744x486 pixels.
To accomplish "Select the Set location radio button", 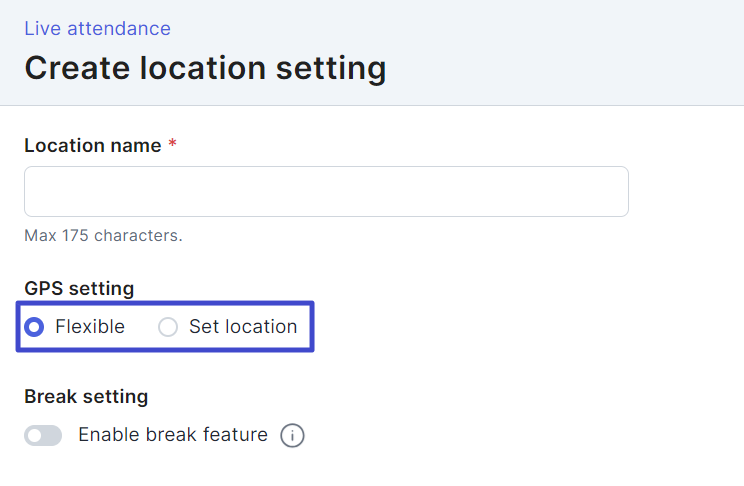I will pyautogui.click(x=168, y=327).
